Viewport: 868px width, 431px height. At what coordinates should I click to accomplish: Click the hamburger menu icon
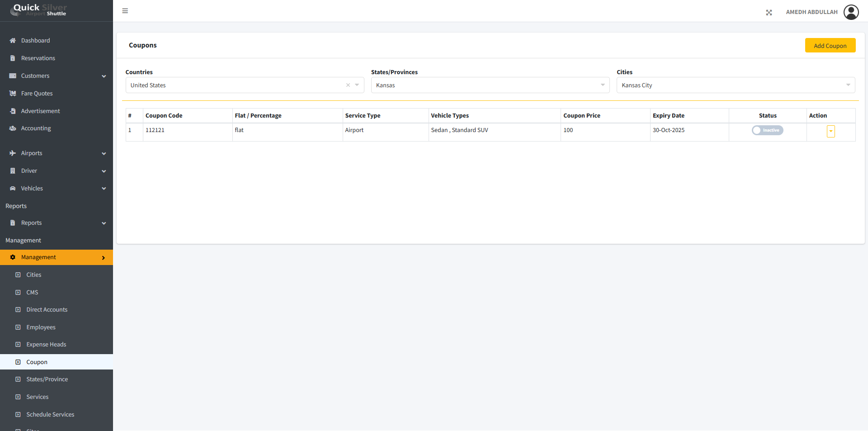[x=125, y=11]
